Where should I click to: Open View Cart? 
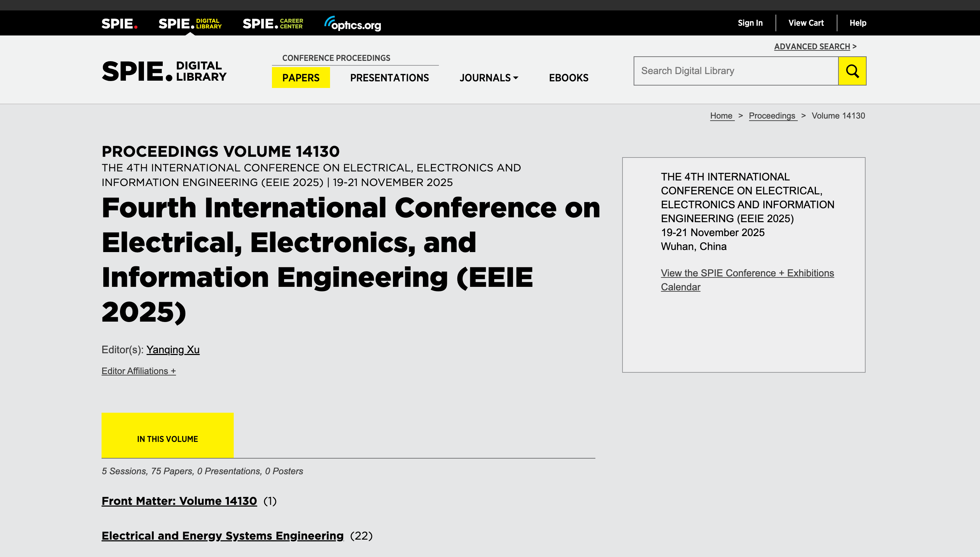(805, 23)
